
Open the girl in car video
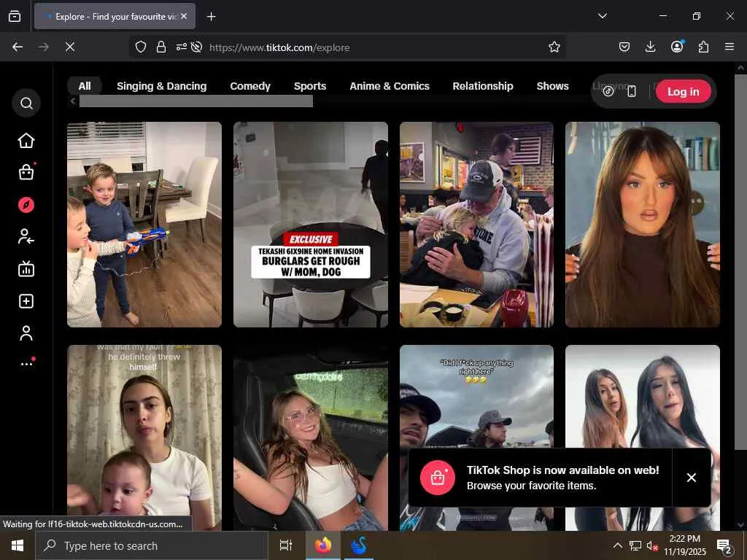tap(311, 437)
